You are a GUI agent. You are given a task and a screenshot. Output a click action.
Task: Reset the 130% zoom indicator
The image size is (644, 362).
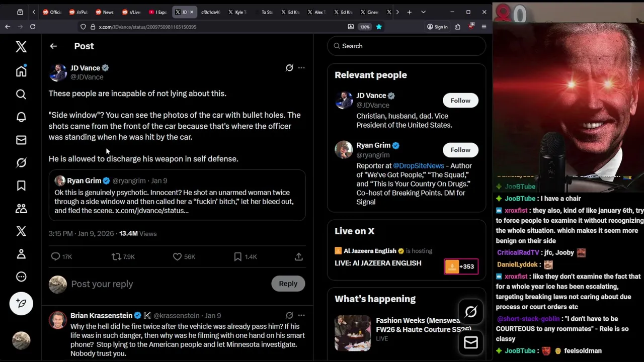[x=365, y=27]
